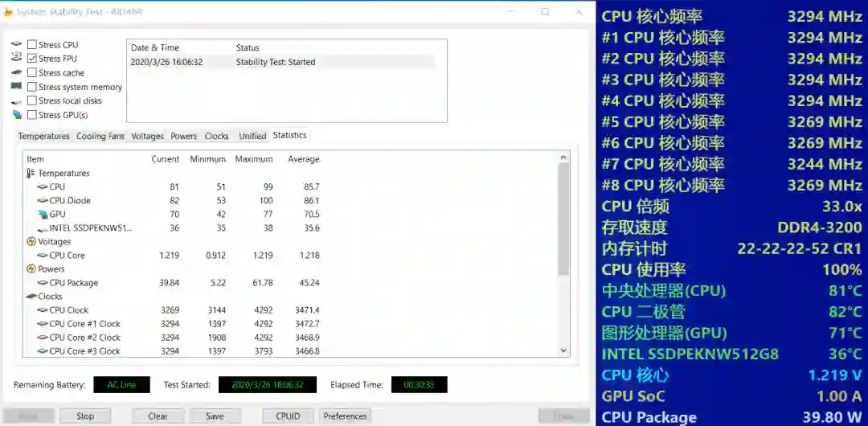Click the Item column header

tap(35, 159)
